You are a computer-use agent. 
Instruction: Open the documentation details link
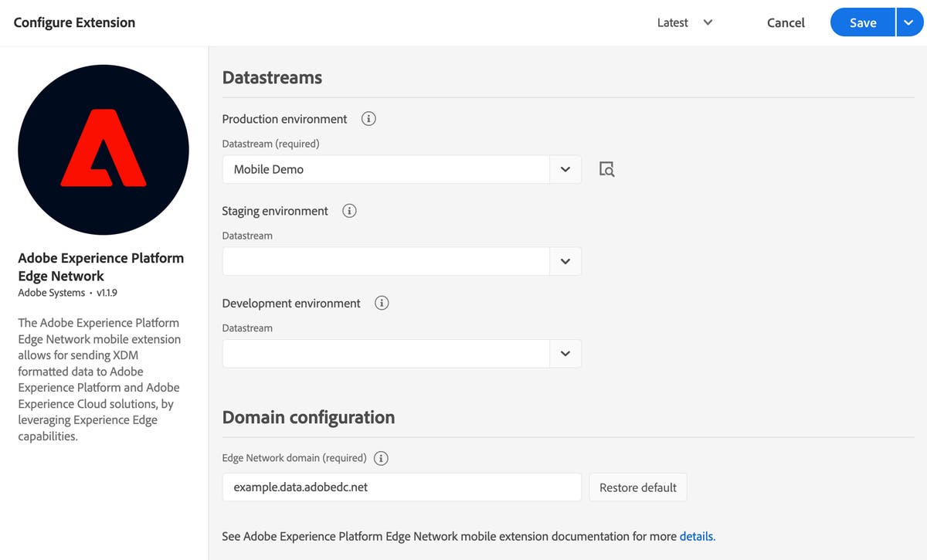pos(698,536)
